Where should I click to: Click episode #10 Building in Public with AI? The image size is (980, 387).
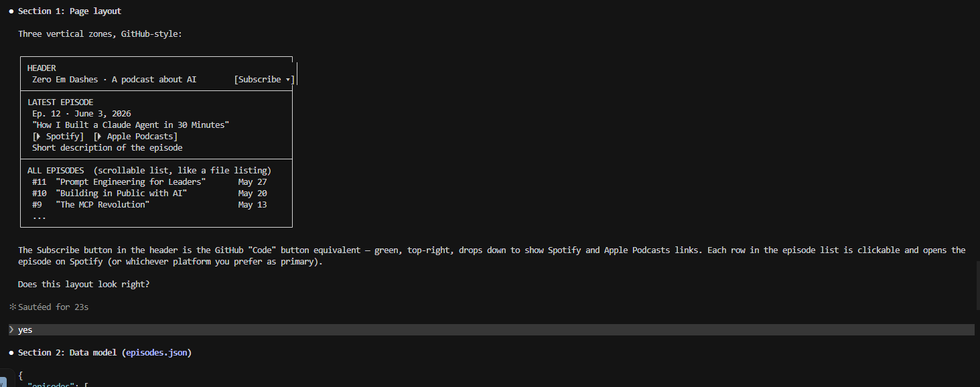[x=149, y=193]
